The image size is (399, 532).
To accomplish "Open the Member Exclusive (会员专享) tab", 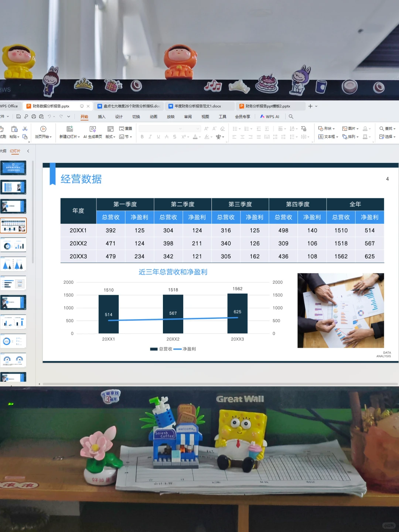I will [243, 117].
